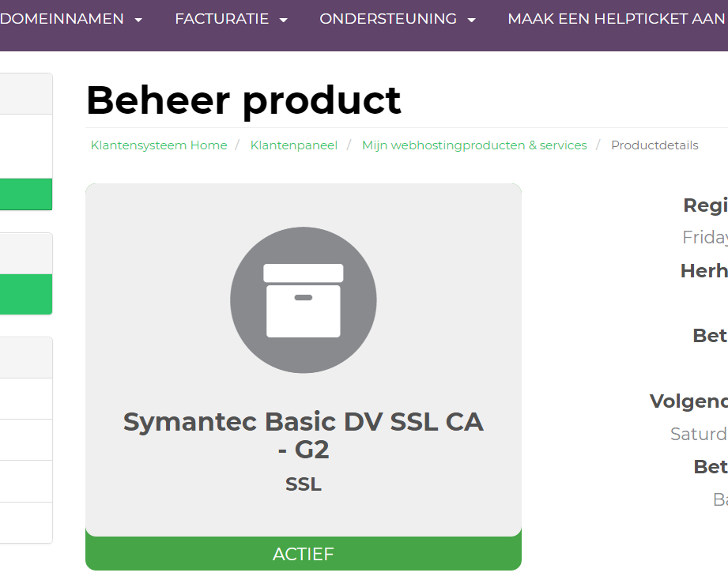Image resolution: width=728 pixels, height=580 pixels.
Task: Select the upper green sidebar item
Action: click(26, 194)
